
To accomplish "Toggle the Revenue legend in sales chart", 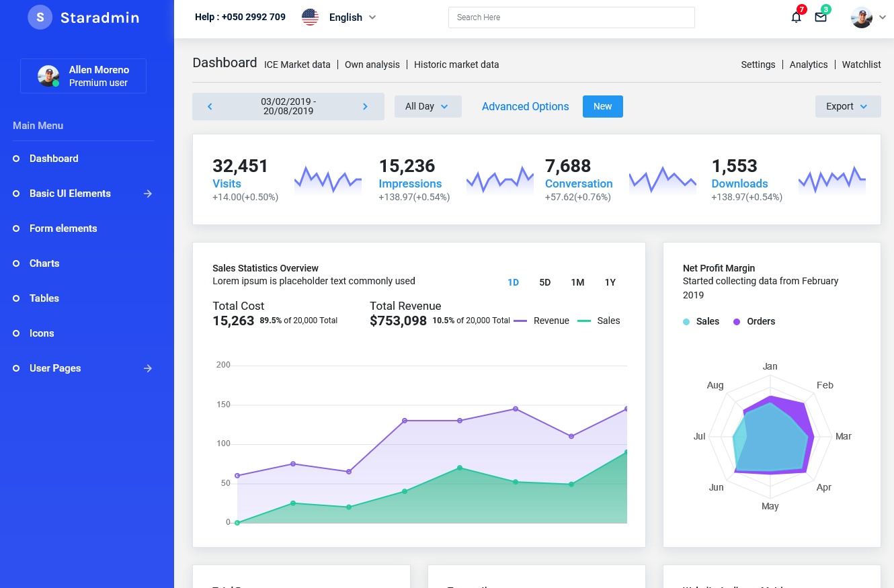I will click(x=542, y=321).
